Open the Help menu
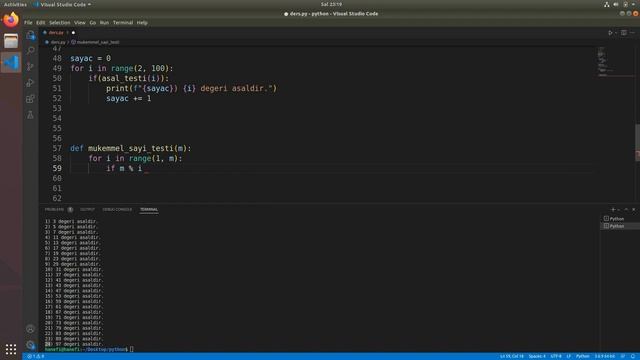Screen dimensions: 640x360 pos(142,22)
